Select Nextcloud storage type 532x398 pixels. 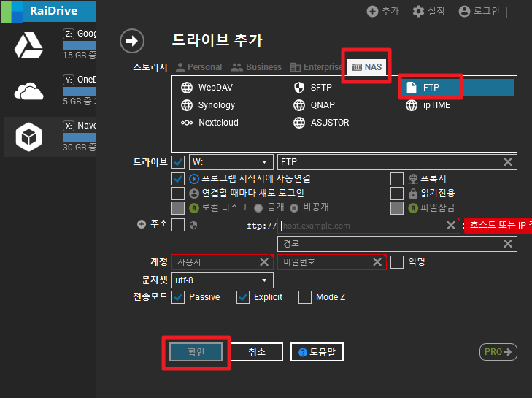click(x=209, y=123)
